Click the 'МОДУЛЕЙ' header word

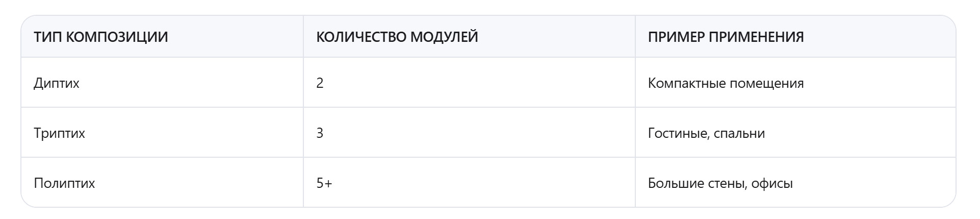[x=444, y=37]
